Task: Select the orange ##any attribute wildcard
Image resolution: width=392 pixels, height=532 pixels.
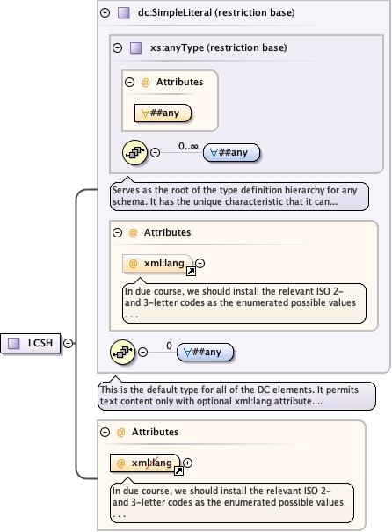Action: (x=163, y=113)
